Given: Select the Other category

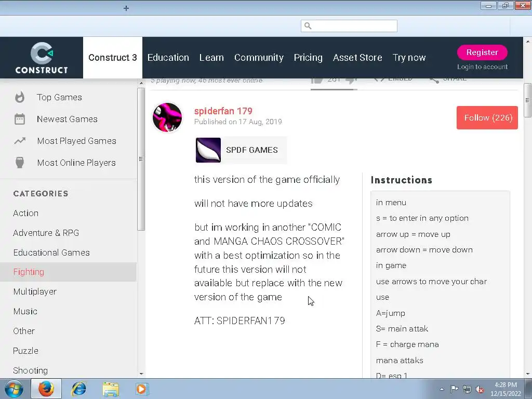Looking at the screenshot, I should [24, 331].
